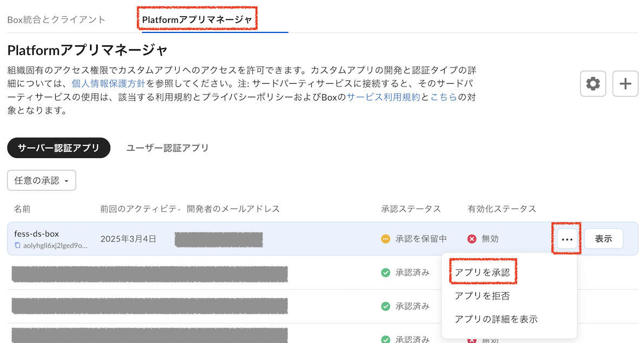644x343 pixels.
Task: Switch to Box統合とクライアント tab
Action: click(x=56, y=20)
